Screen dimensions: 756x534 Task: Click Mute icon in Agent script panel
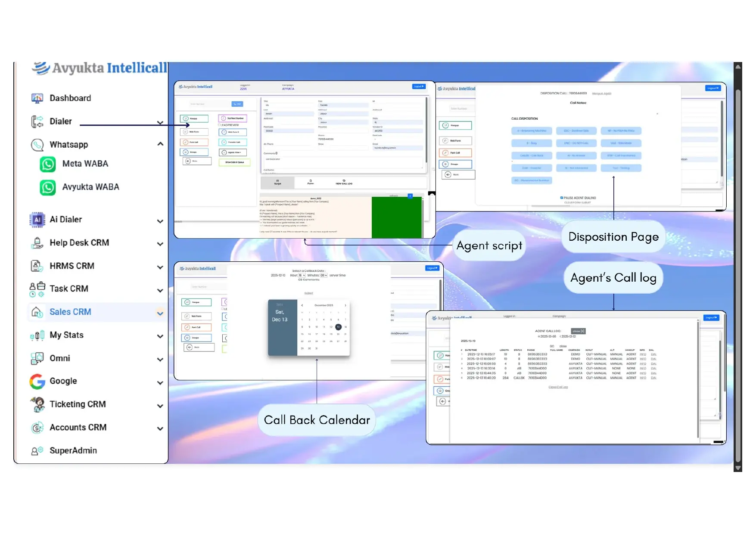[x=188, y=161]
